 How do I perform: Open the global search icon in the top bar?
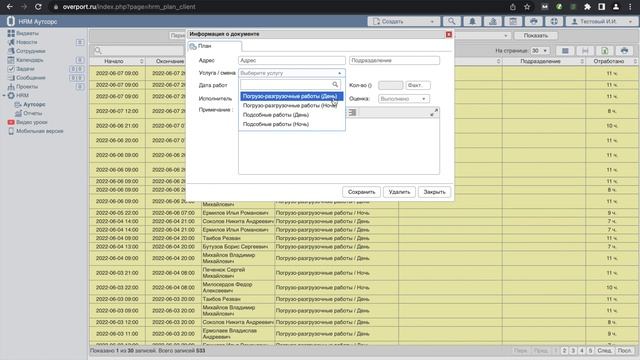pyautogui.click(x=451, y=21)
